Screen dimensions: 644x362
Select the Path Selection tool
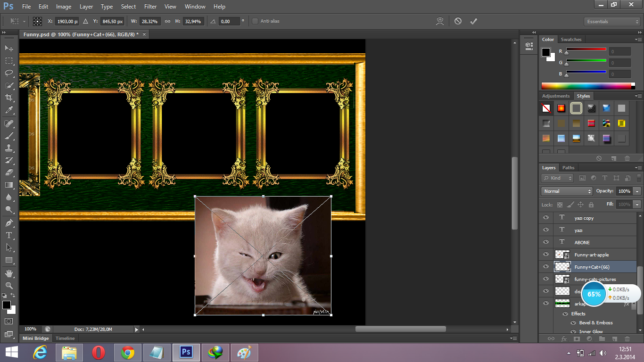click(x=9, y=247)
